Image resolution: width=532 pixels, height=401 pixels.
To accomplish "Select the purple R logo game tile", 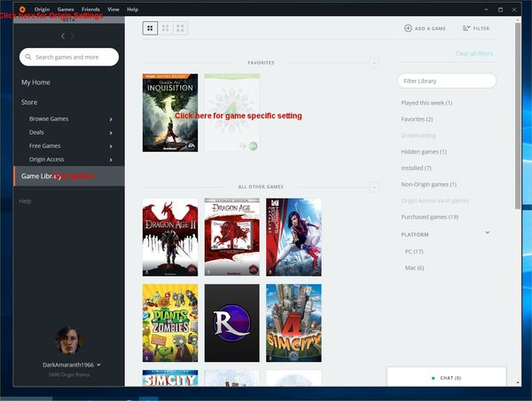I will (x=232, y=323).
